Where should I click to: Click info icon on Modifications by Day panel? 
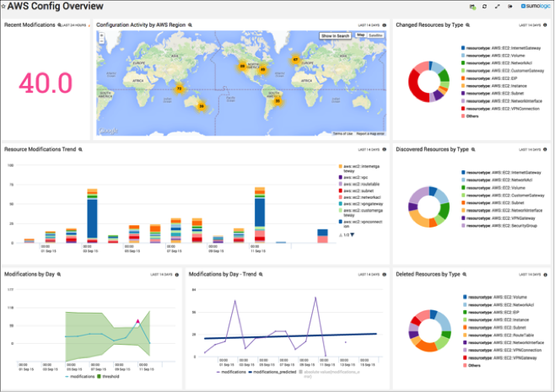click(177, 275)
